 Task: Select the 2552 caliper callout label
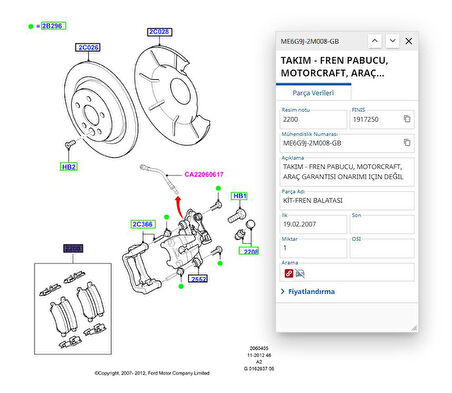coord(199,279)
